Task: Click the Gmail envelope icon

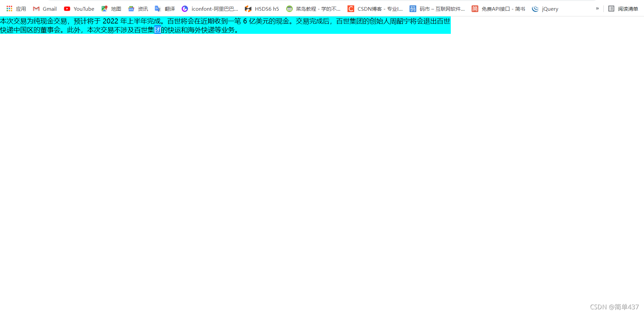Action: point(36,9)
